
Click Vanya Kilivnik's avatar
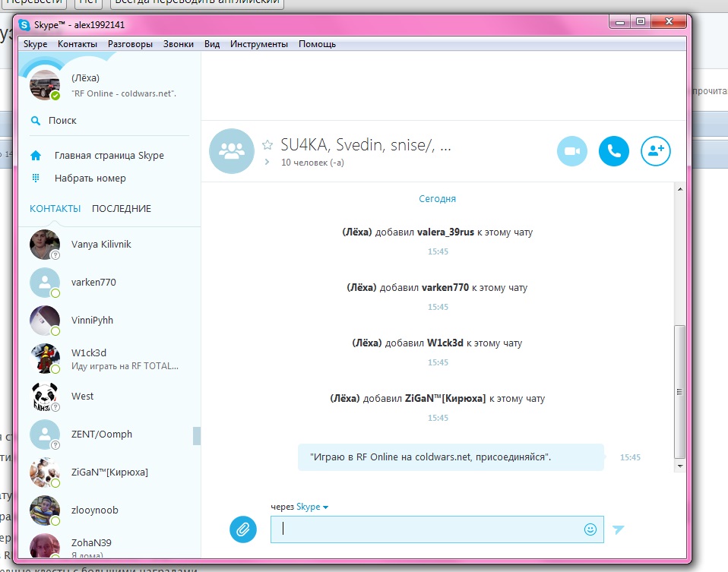45,244
